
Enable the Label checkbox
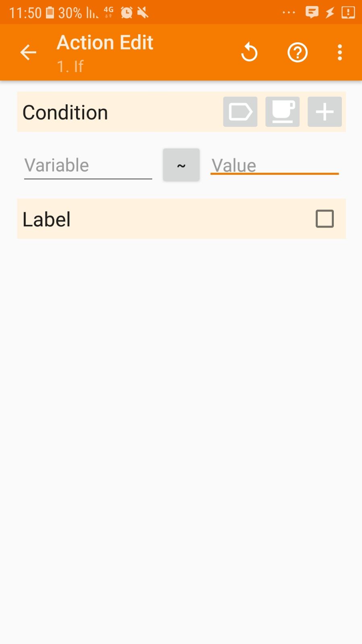325,219
